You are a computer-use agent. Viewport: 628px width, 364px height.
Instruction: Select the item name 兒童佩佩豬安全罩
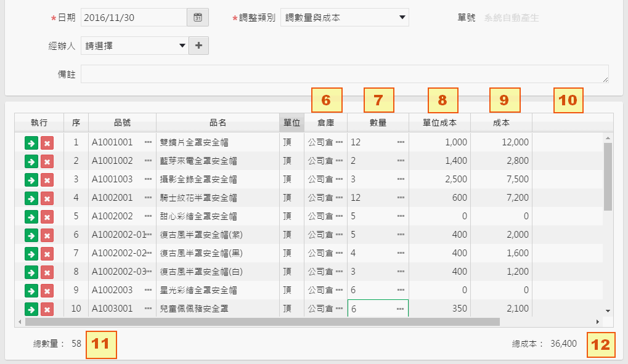tap(194, 309)
